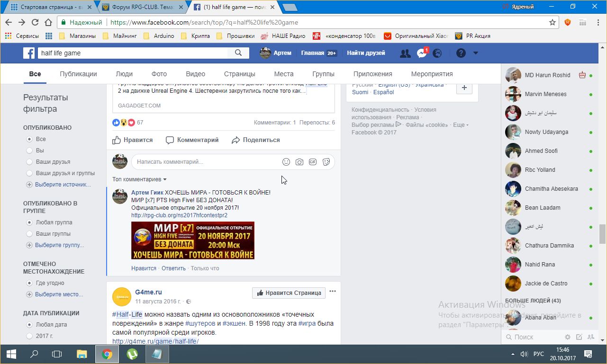Viewport: 607px width, 364px height.
Task: Select the "Где угодно" location radio
Action: (x=29, y=283)
